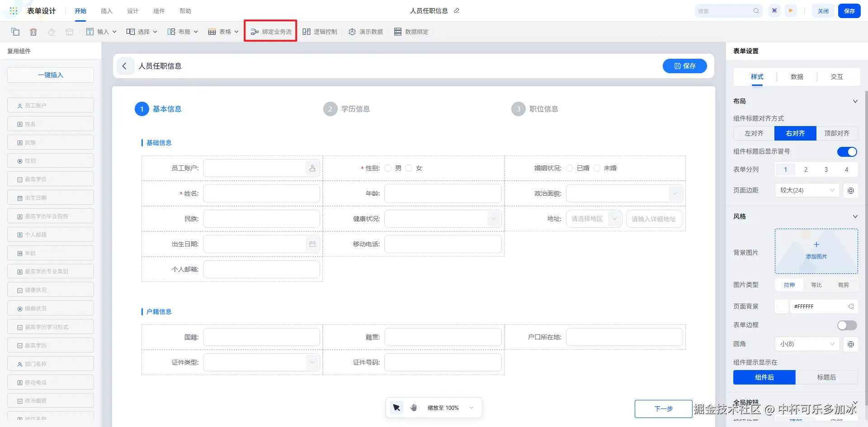Open the 缩放至 100% zoom dropdown

click(x=451, y=408)
